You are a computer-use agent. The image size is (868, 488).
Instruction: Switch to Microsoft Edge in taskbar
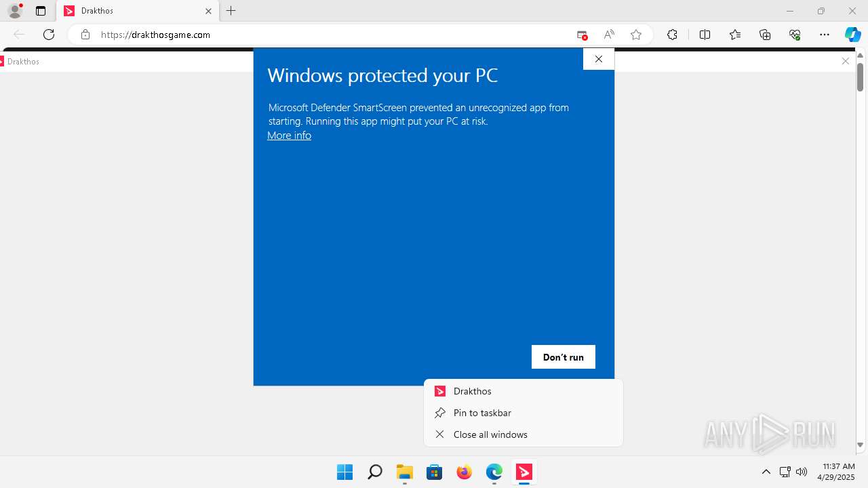click(494, 472)
